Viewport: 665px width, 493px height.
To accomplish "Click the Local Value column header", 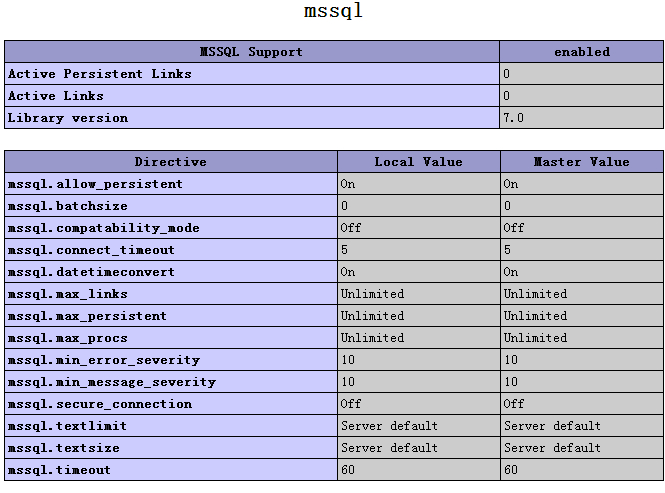I will click(419, 162).
